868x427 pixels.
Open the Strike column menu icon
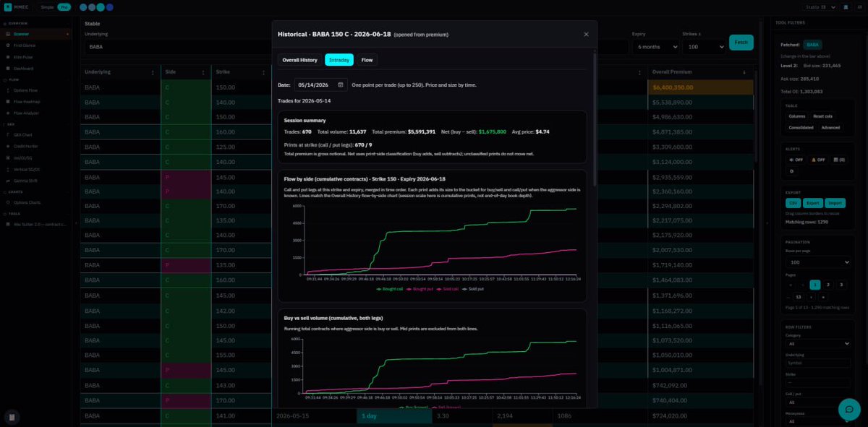tap(264, 72)
